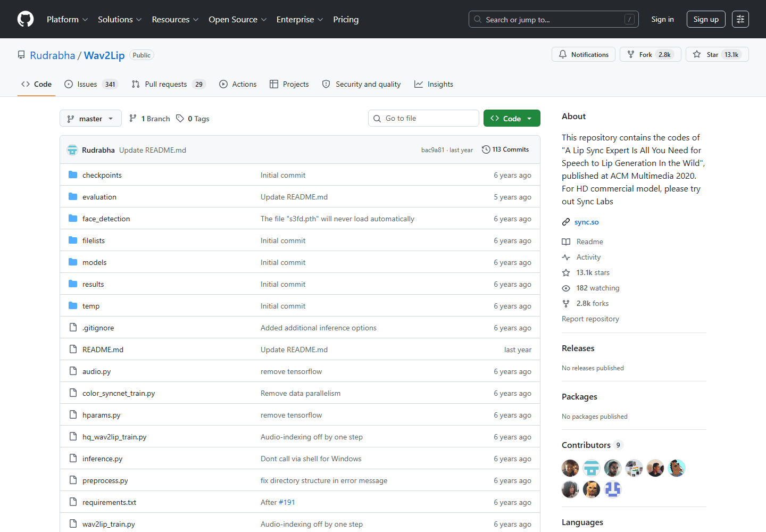Screen dimensions: 766x532
Task: View the 13.1k stars link
Action: (x=586, y=272)
